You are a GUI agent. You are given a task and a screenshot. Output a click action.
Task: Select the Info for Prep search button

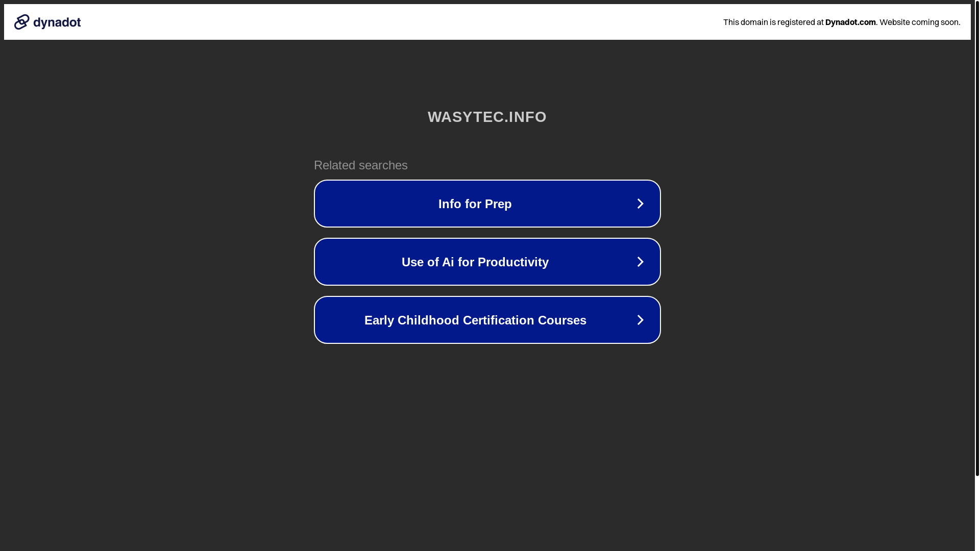(x=487, y=204)
